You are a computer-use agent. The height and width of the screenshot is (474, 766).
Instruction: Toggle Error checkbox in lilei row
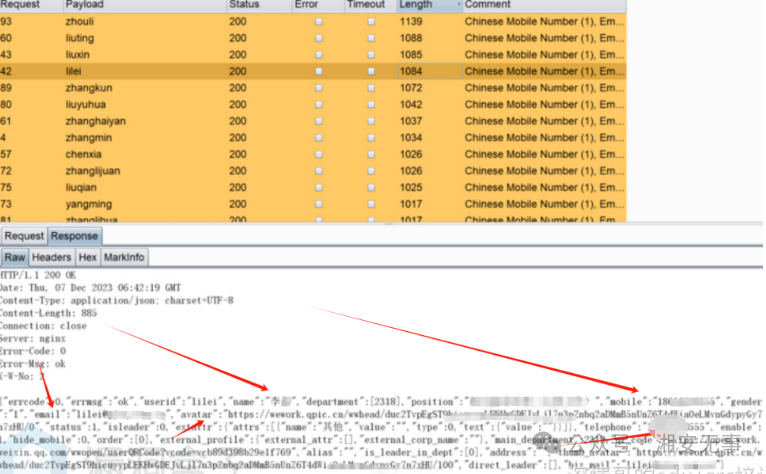coord(319,71)
